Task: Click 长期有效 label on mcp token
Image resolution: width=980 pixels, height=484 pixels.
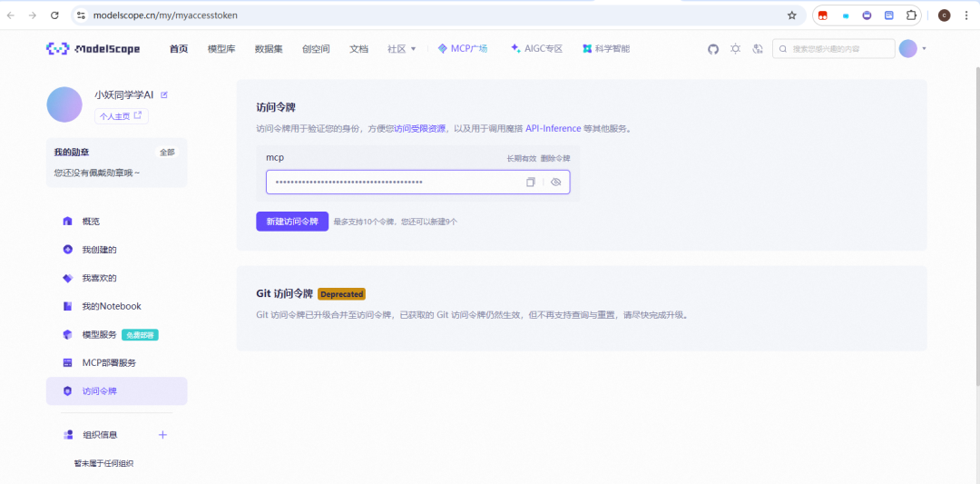Action: coord(521,159)
